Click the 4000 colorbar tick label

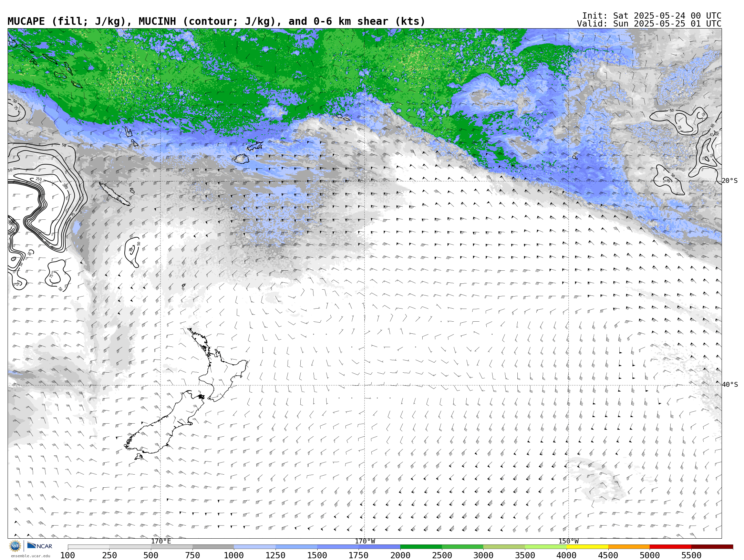(x=567, y=556)
